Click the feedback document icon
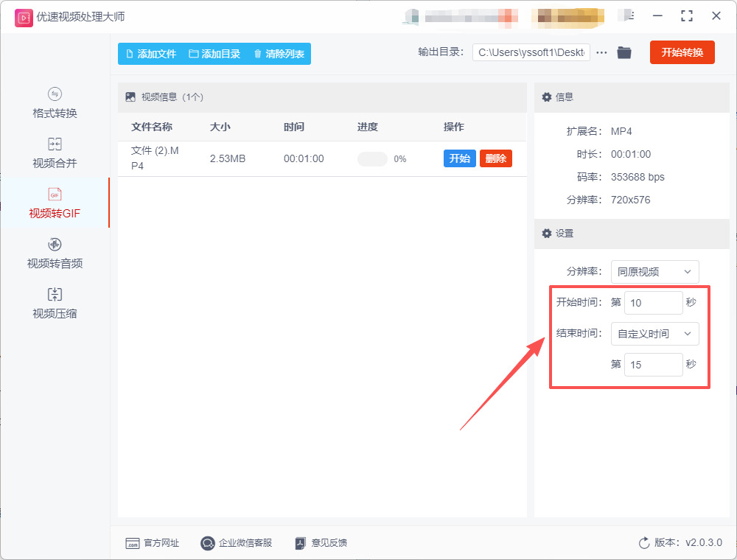This screenshot has width=737, height=560. 301,543
